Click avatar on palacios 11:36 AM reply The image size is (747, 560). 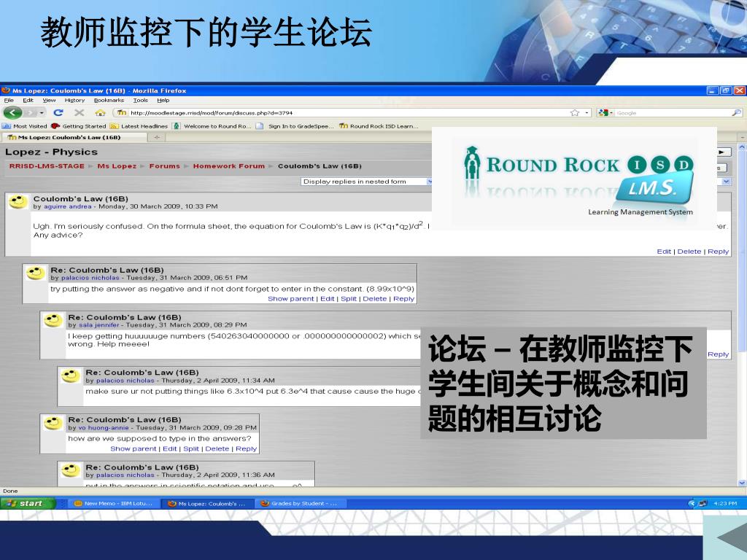point(71,470)
